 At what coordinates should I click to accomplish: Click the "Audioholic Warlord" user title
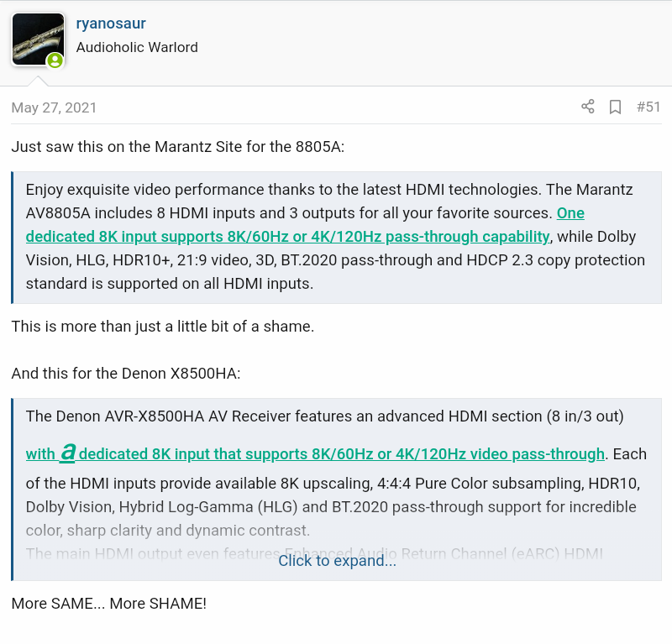pos(137,47)
